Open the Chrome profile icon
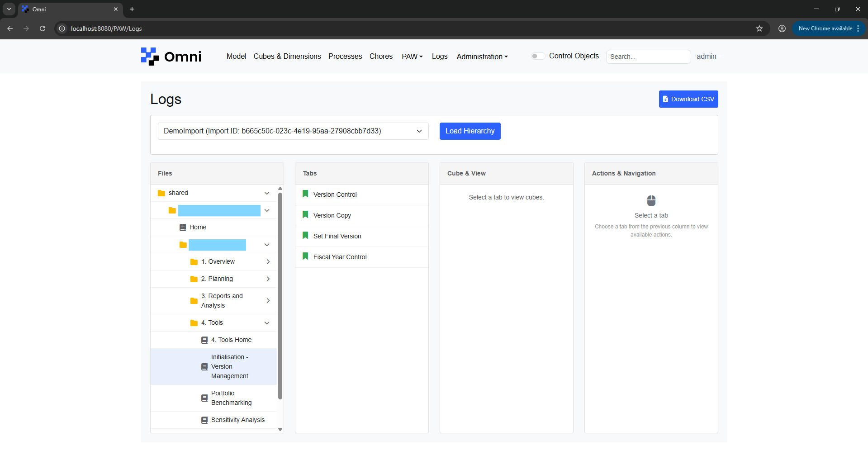The width and height of the screenshot is (868, 465). coord(782,28)
